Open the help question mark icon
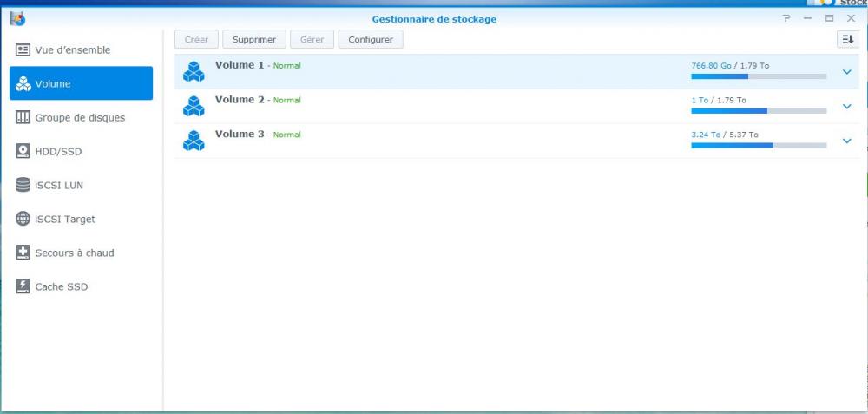This screenshot has height=414, width=868. click(x=786, y=18)
